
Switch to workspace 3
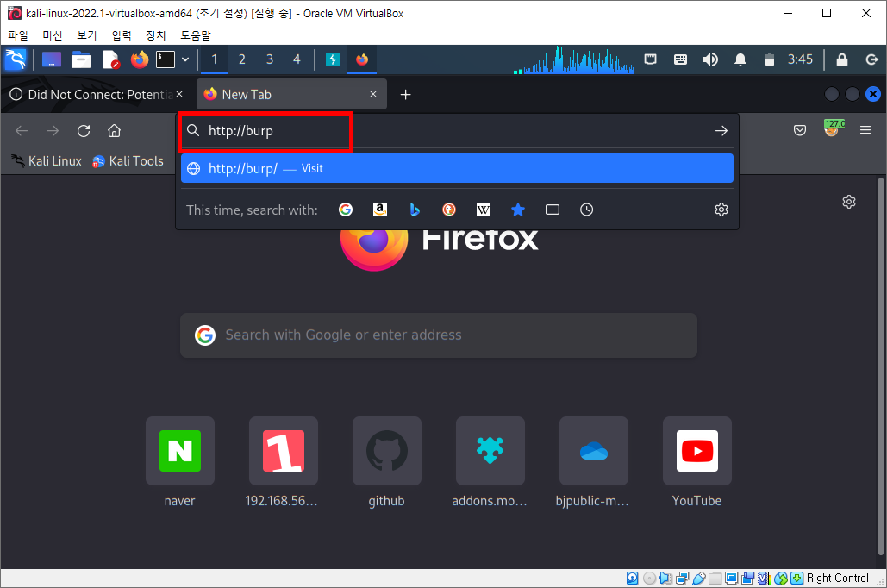click(x=270, y=59)
